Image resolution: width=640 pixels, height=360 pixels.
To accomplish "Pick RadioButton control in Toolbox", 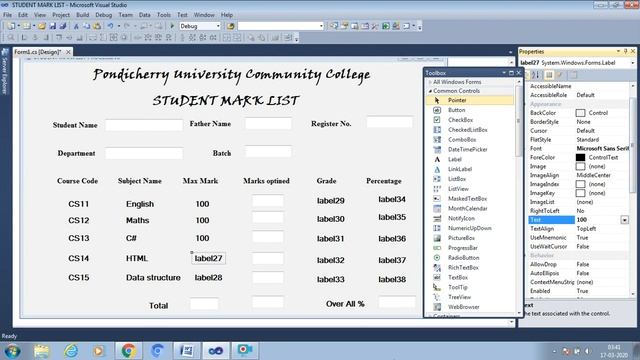I will [463, 258].
